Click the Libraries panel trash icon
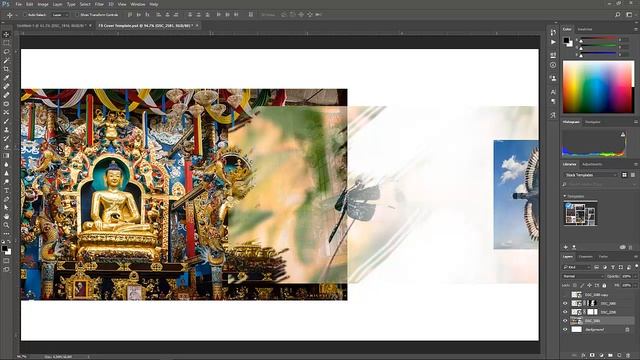This screenshot has height=360, width=640. [x=631, y=247]
